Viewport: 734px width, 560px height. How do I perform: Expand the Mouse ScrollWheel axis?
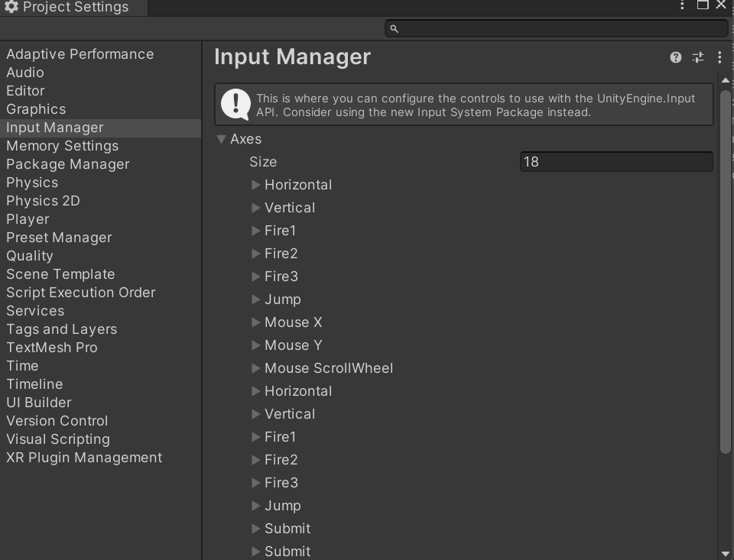[x=256, y=368]
